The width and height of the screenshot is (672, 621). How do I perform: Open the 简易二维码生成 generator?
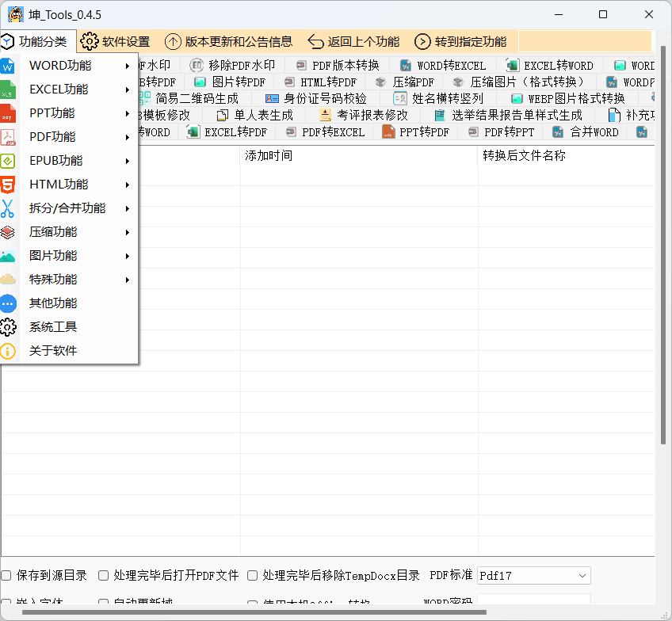pos(198,97)
